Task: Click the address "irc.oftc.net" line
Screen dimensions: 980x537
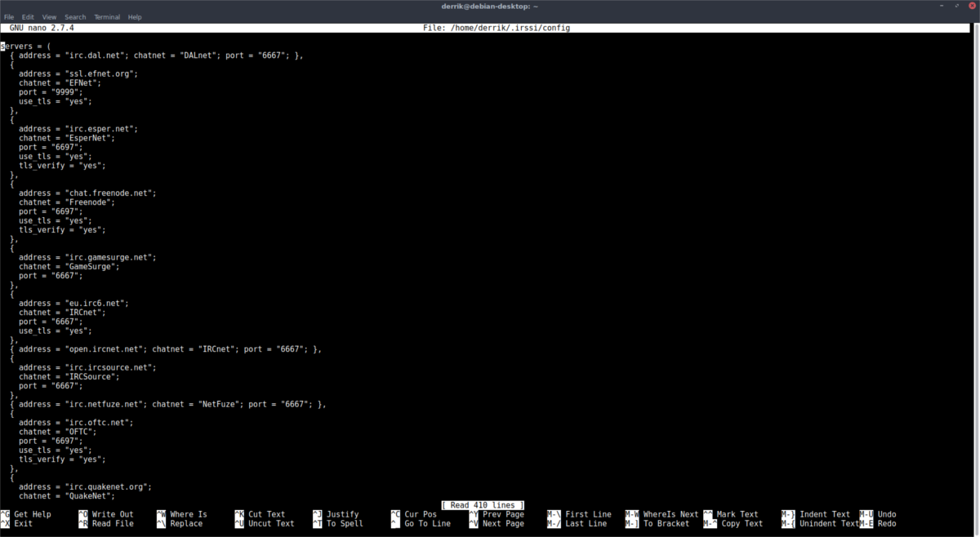Action: pos(76,423)
